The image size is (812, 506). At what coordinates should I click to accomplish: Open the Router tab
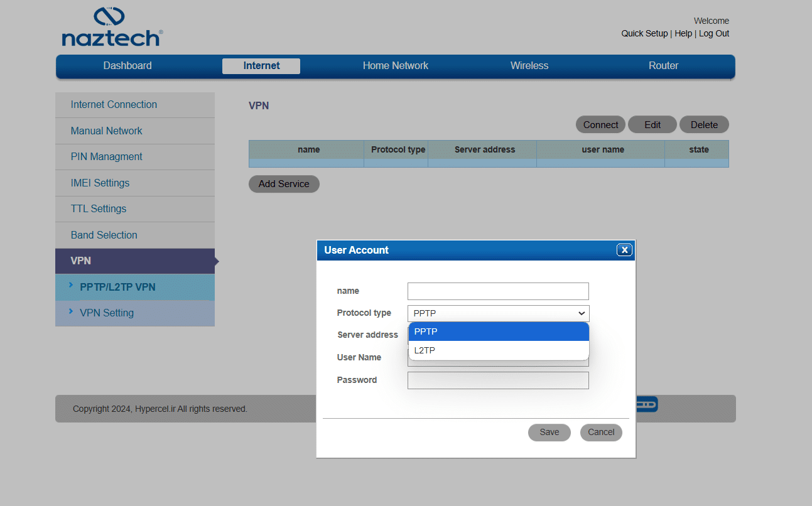pyautogui.click(x=663, y=66)
